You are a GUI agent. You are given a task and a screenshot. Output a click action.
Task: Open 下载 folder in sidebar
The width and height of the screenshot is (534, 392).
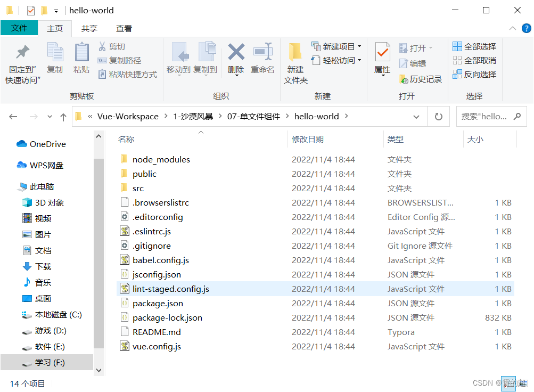(x=37, y=266)
